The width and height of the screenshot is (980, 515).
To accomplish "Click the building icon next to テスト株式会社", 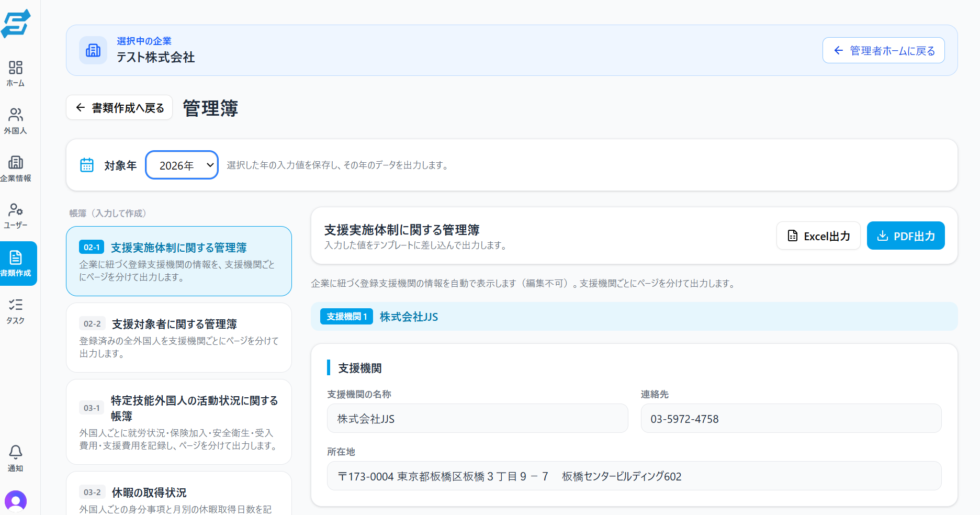I will (x=93, y=50).
